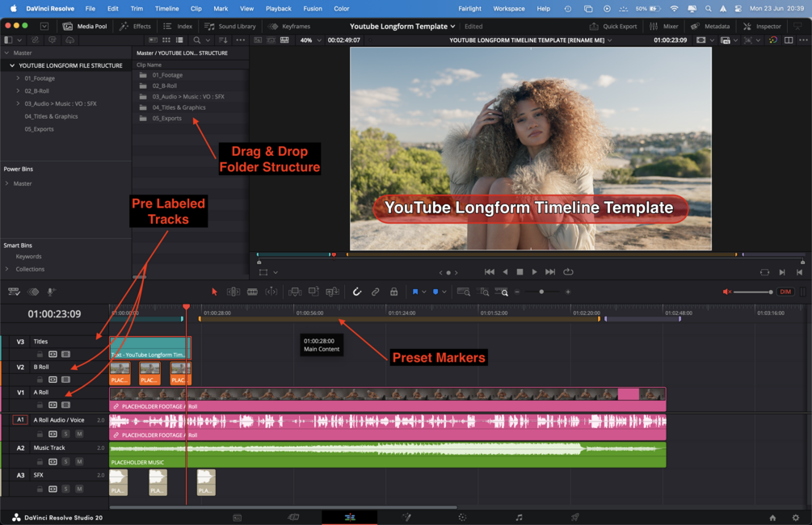
Task: Select the Blade Edit Mode tool
Action: (x=252, y=292)
